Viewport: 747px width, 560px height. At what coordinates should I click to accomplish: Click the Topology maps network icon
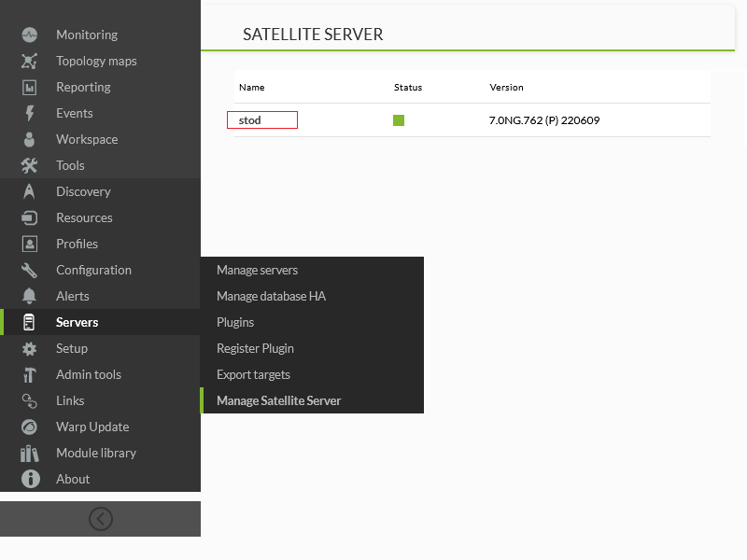pos(30,61)
